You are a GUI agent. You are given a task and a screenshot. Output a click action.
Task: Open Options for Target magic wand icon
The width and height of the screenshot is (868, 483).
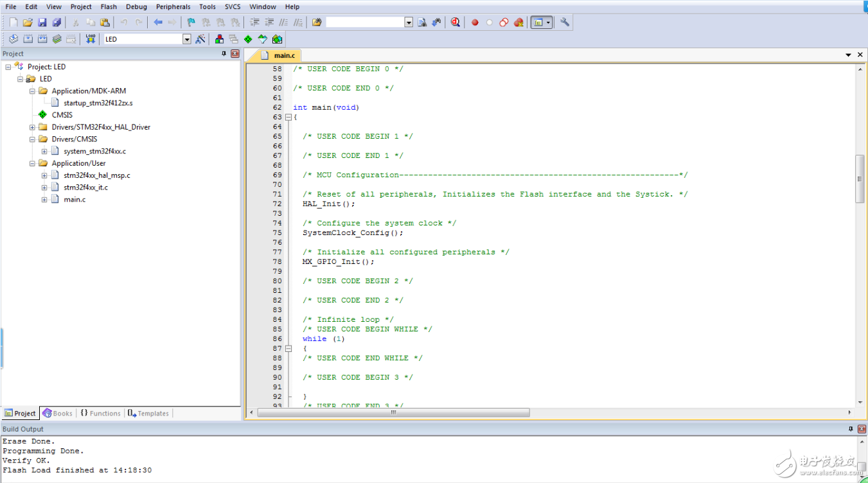(200, 39)
